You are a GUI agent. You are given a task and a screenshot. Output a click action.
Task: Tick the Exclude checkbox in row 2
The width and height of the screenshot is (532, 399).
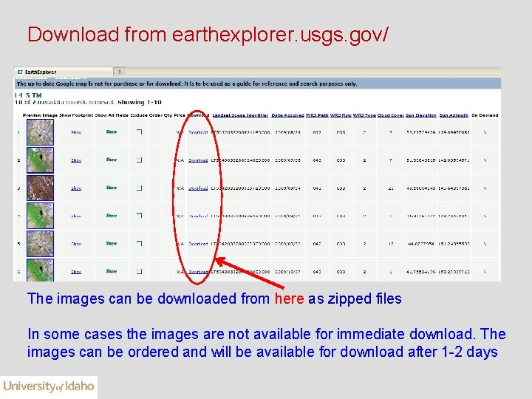tap(139, 160)
